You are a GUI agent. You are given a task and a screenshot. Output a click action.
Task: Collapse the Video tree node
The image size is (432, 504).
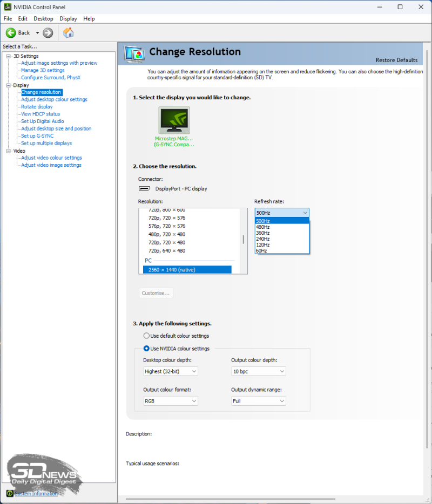[8, 151]
